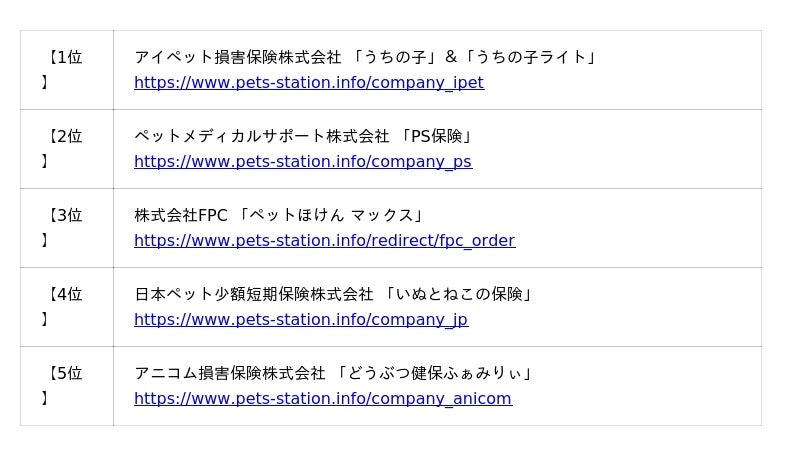Click the アイペット損害保険株式会社 company name
This screenshot has width=800, height=456.
237,58
